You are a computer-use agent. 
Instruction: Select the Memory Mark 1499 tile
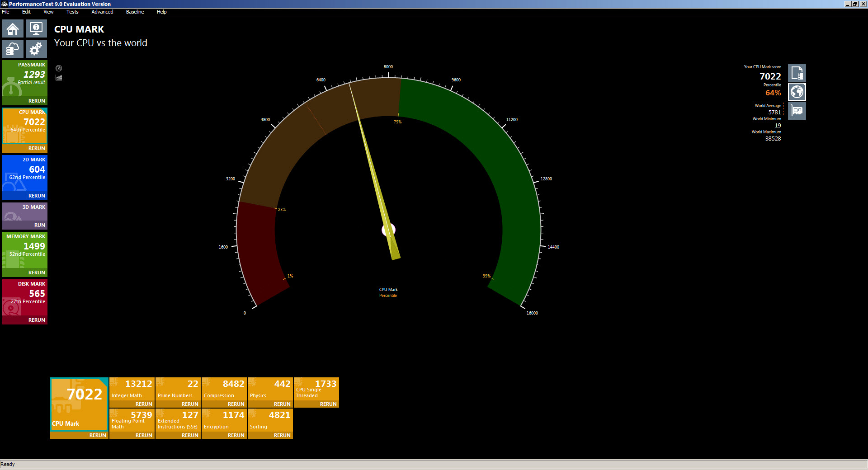pyautogui.click(x=25, y=250)
